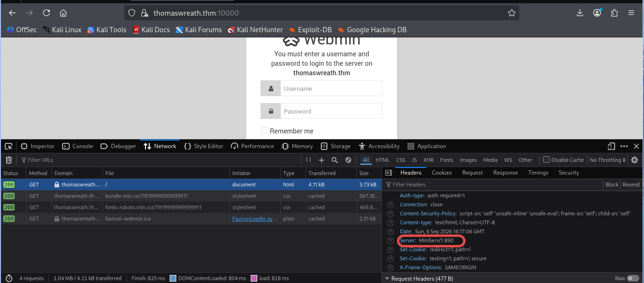Switch to the Console tab
The height and width of the screenshot is (283, 644).
tap(78, 146)
